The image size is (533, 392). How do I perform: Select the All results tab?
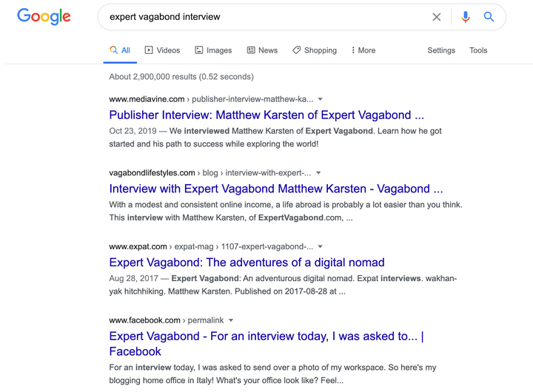(120, 50)
